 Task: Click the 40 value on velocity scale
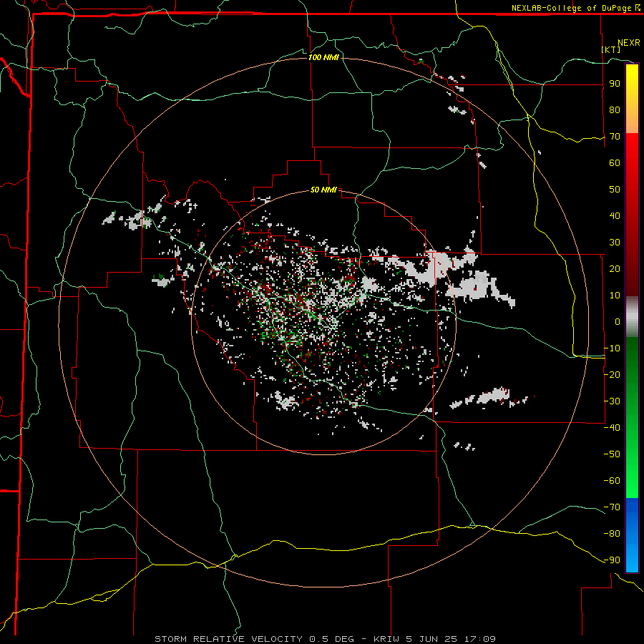click(615, 216)
